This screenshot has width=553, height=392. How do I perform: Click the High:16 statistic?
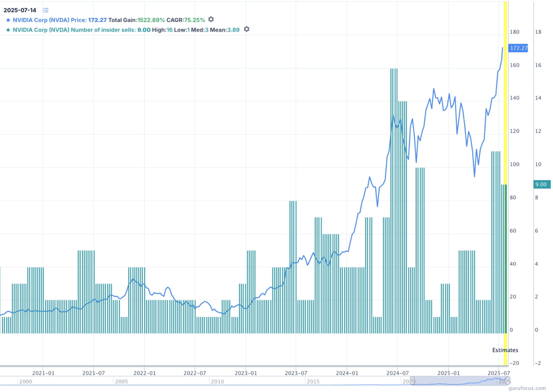click(162, 30)
